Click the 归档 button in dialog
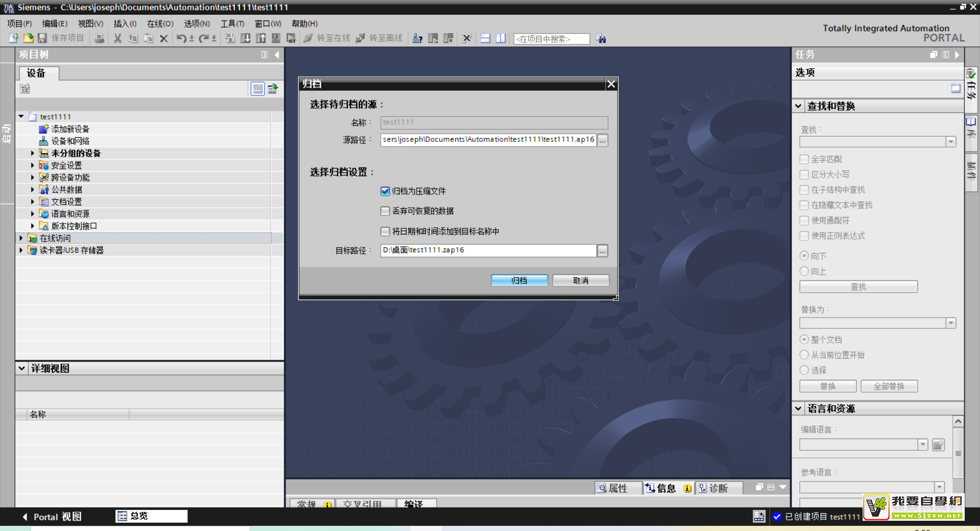This screenshot has width=980, height=531. coord(519,280)
